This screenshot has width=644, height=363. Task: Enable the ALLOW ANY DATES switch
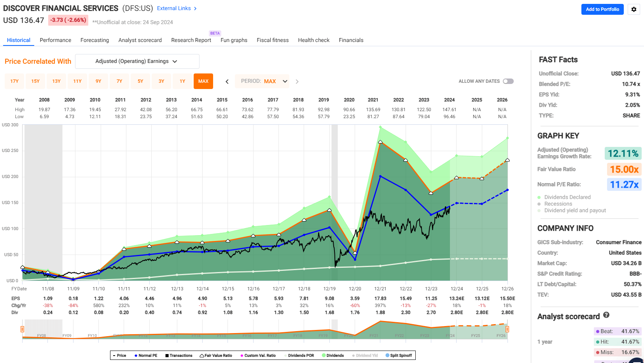[508, 81]
